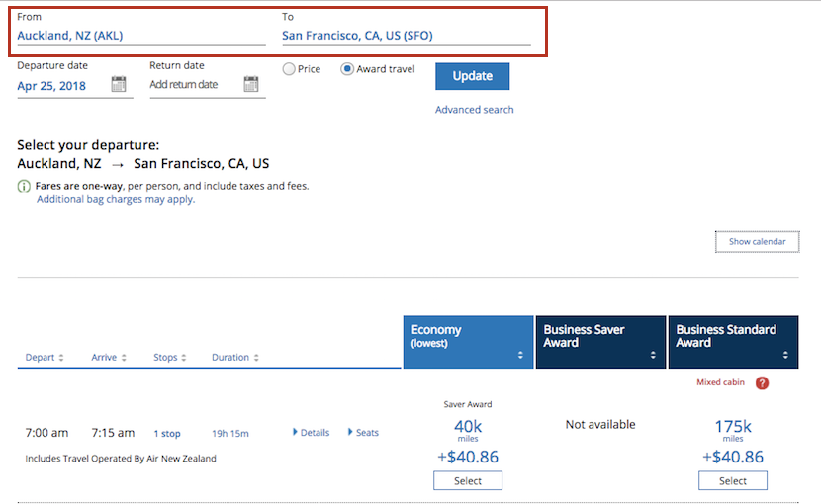Select the 40k miles Economy fare
This screenshot has width=821, height=504.
tap(468, 481)
